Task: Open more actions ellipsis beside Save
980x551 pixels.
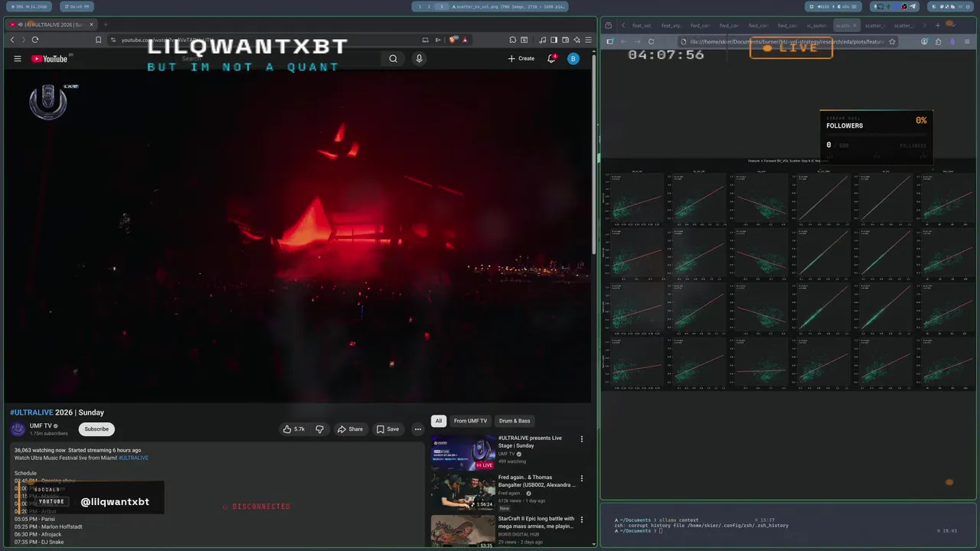Action: [x=417, y=429]
